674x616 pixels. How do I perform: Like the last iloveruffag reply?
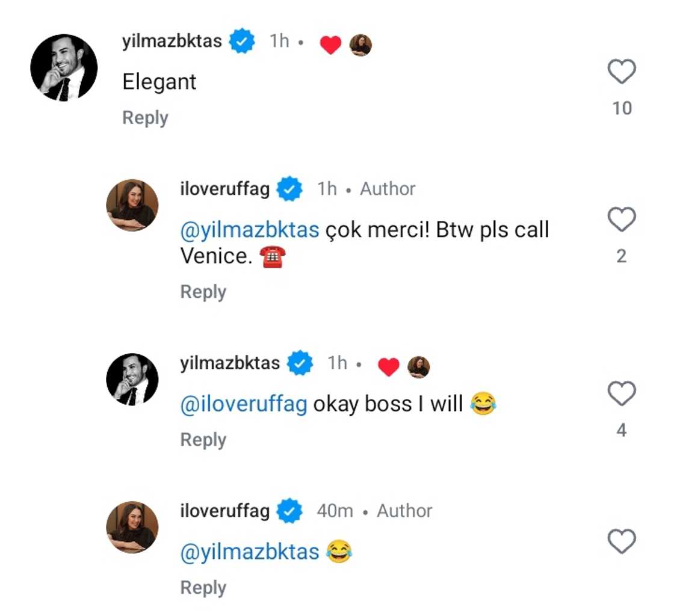pos(620,542)
